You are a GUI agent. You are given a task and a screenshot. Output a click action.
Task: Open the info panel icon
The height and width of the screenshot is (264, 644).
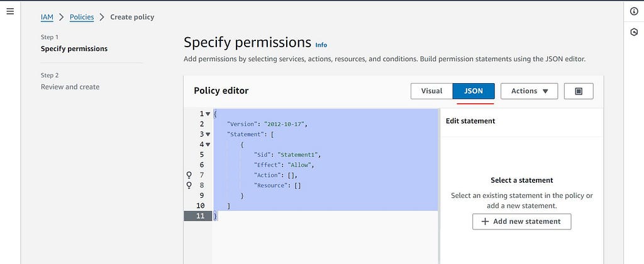tap(634, 11)
